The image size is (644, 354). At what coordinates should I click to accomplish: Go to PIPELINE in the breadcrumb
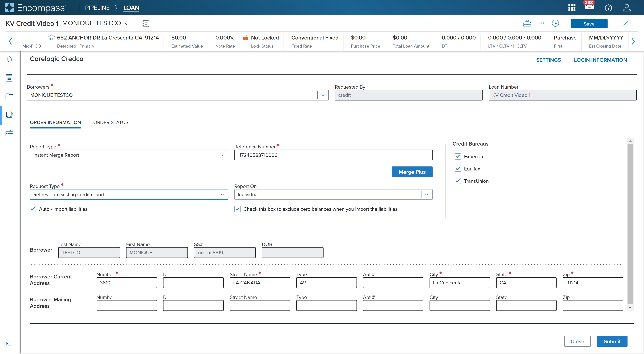coord(97,8)
